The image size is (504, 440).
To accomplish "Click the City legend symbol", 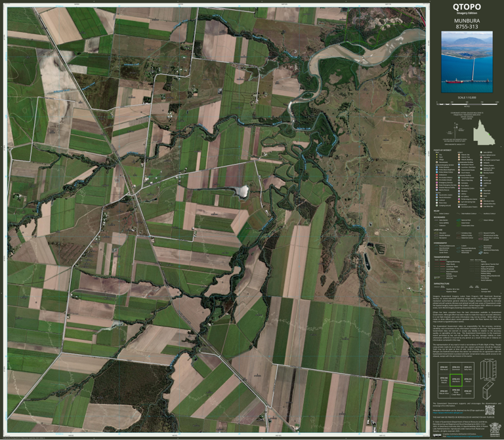I will 437,155.
